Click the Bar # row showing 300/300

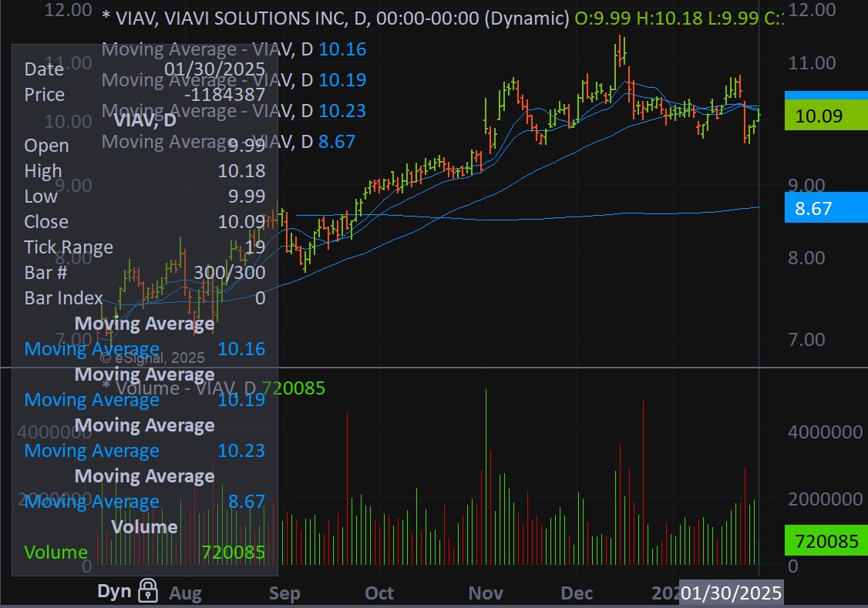[144, 273]
